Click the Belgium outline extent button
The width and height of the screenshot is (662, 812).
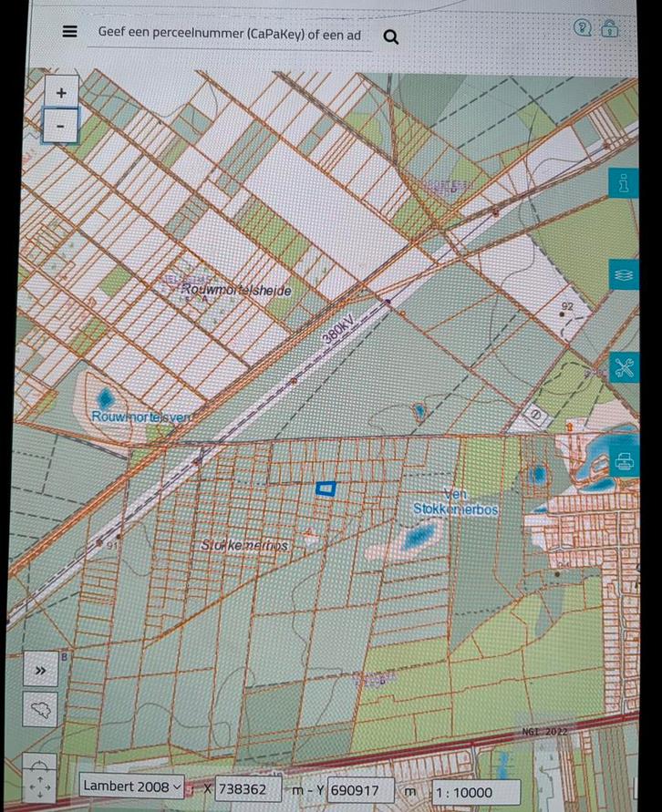[x=40, y=708]
